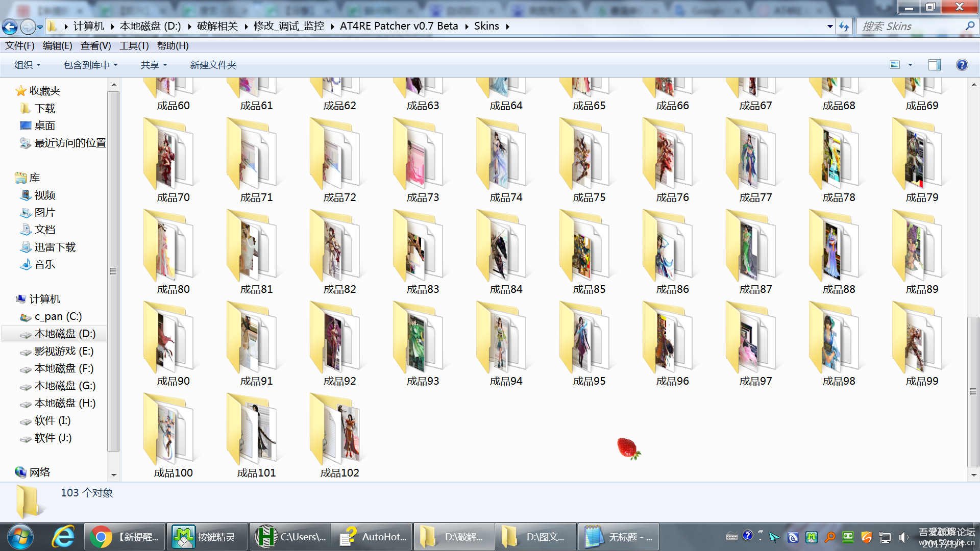Viewport: 980px width, 551px height.
Task: Expand the 组织 dropdown
Action: (27, 65)
